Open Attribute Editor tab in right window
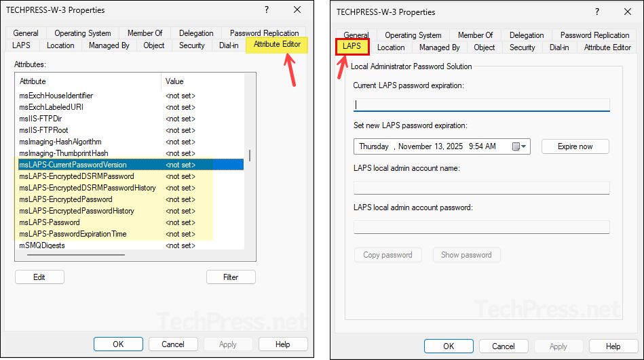Screen dimensions: 644x360 [x=607, y=47]
